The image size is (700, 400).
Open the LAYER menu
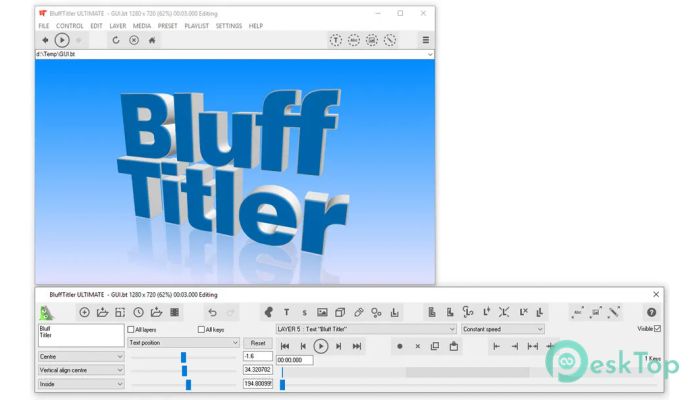pos(118,26)
